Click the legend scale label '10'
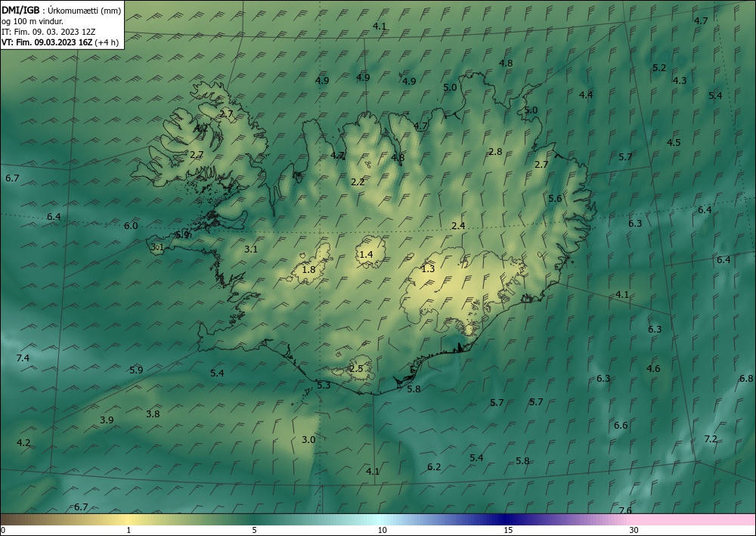The width and height of the screenshot is (756, 536). 382,530
